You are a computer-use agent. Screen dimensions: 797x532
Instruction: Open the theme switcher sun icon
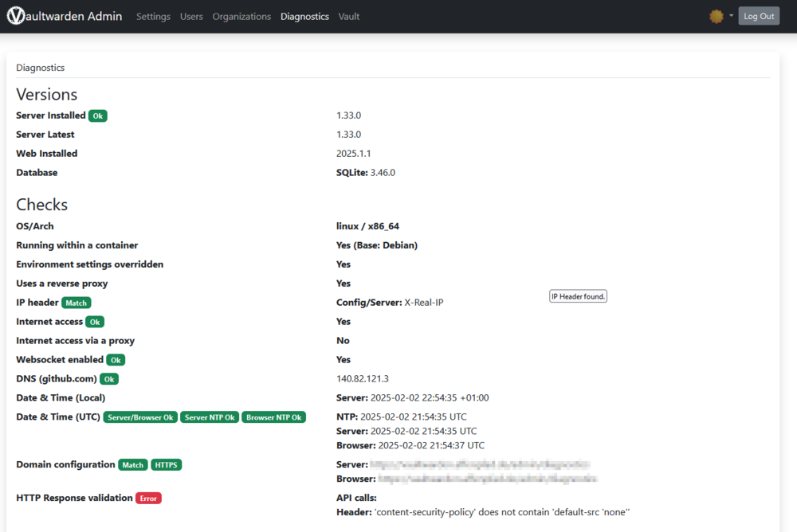coord(717,16)
